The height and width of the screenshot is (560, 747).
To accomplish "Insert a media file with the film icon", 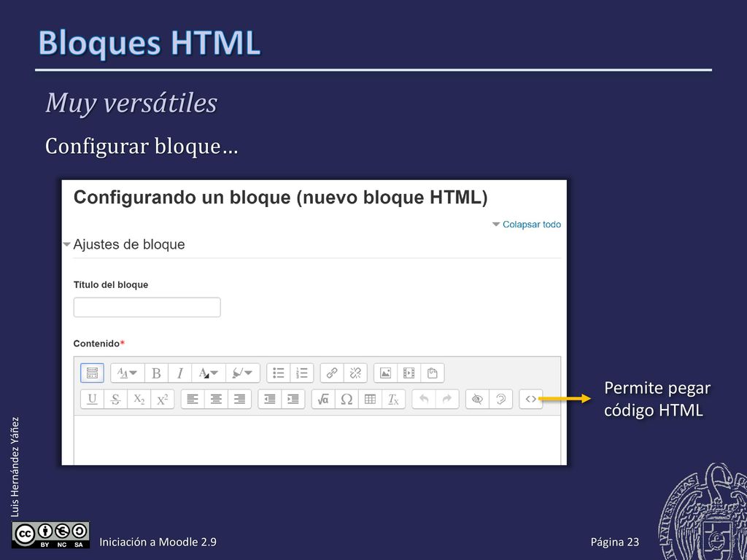I will (x=409, y=373).
